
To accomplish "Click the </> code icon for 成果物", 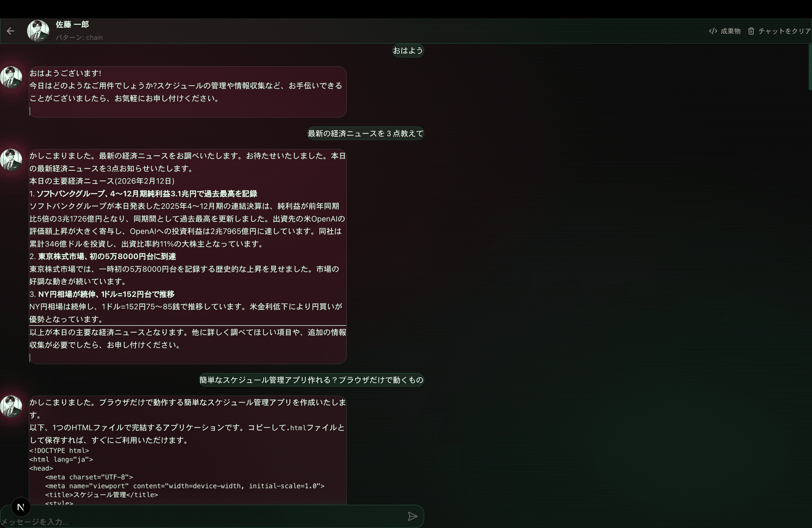I will (x=713, y=31).
